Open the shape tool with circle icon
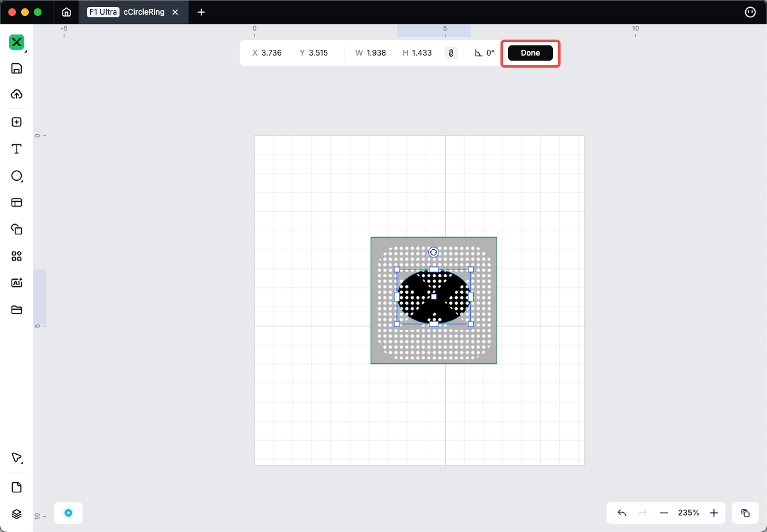Viewport: 767px width, 532px height. [x=17, y=176]
